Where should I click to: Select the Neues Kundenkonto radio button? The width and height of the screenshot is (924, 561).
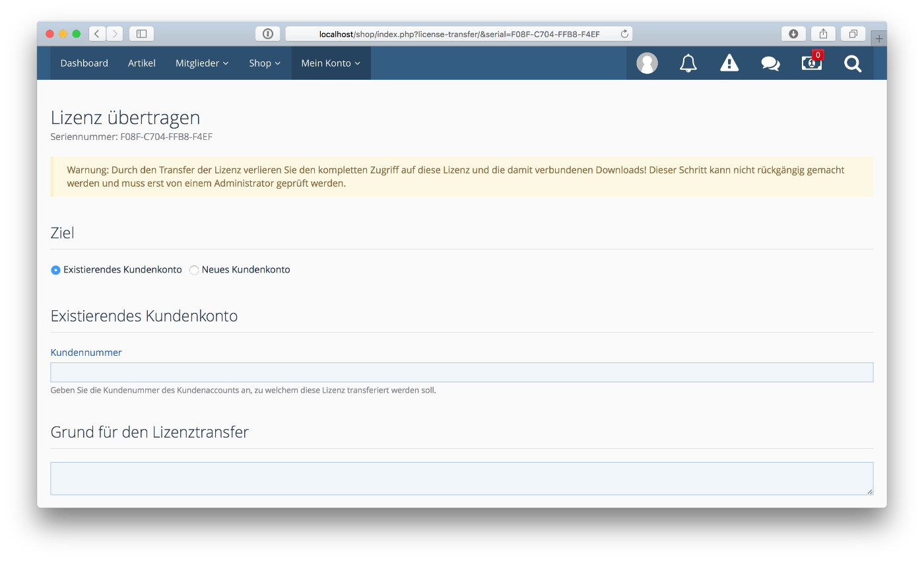194,270
